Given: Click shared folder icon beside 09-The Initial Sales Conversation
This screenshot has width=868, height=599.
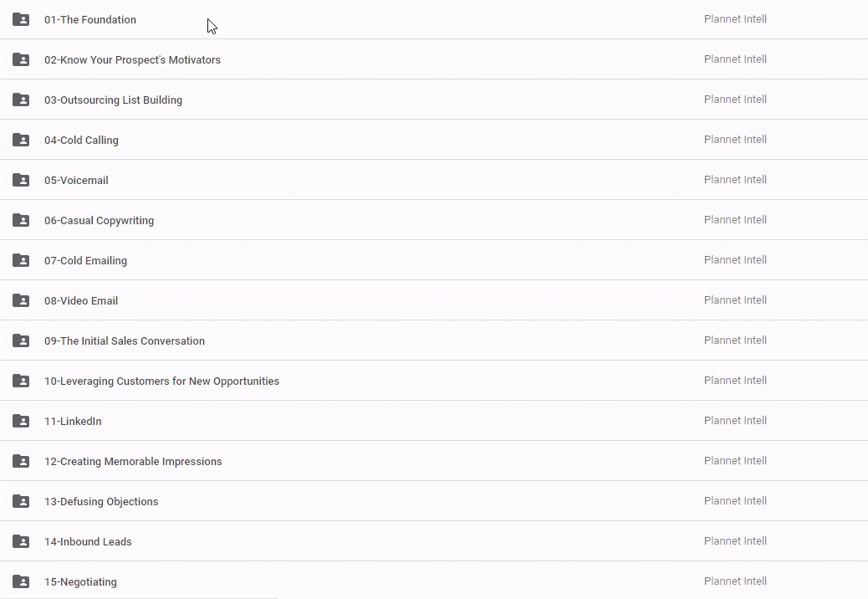Looking at the screenshot, I should (21, 340).
